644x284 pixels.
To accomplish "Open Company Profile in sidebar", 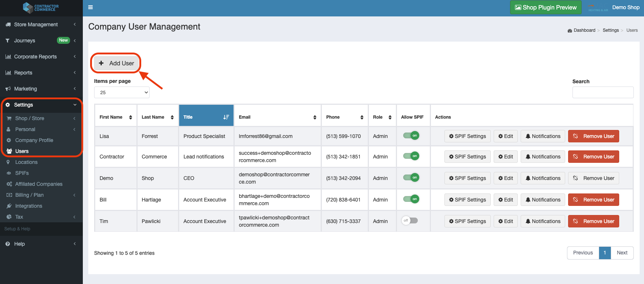I will coord(34,140).
